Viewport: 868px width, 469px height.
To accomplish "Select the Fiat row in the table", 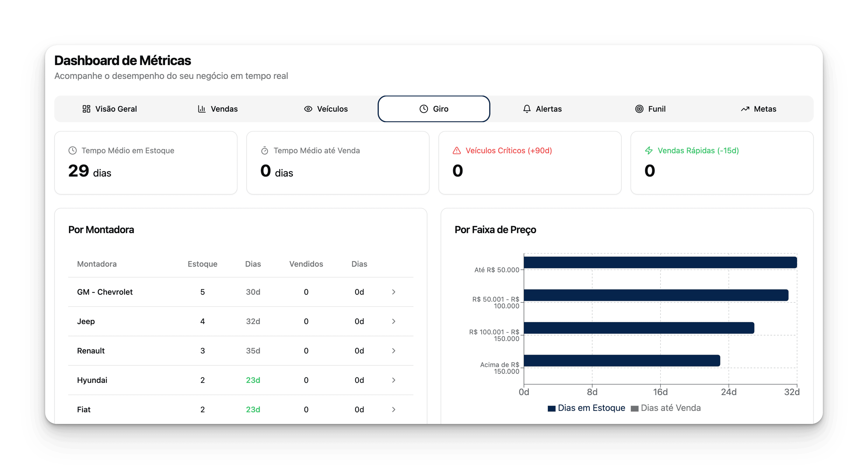I will click(x=84, y=409).
